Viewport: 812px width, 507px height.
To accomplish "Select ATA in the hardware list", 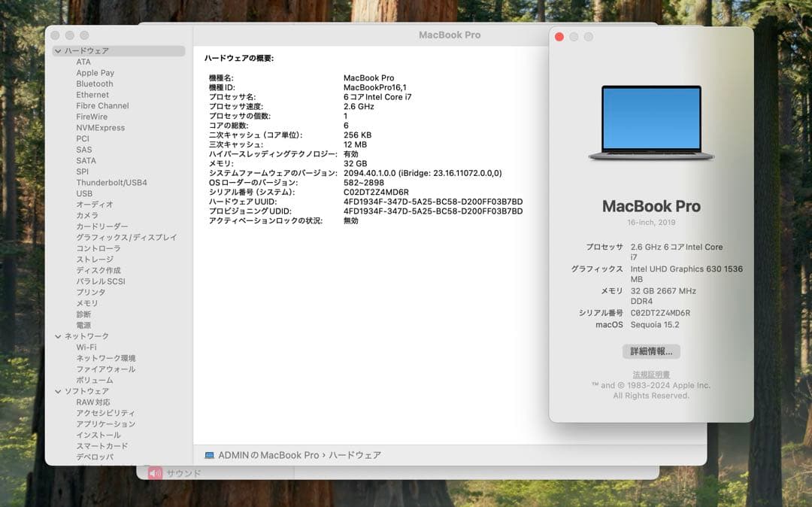I will [x=83, y=62].
